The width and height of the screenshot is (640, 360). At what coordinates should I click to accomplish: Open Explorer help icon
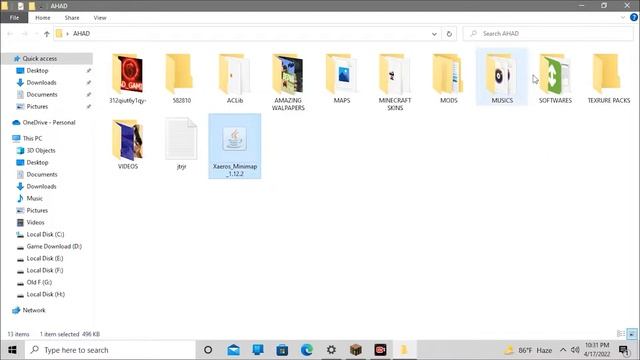point(634,17)
